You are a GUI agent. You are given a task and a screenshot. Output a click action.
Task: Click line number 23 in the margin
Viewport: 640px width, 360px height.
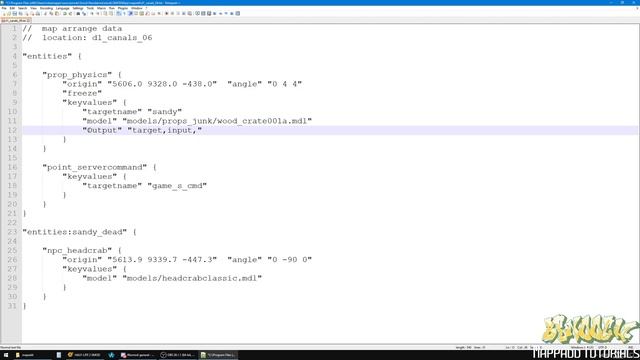click(x=12, y=232)
